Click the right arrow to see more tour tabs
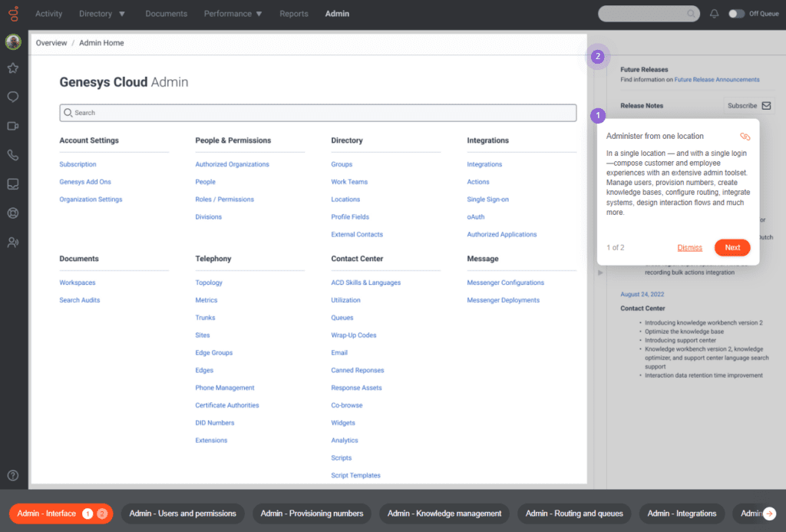 pos(769,514)
